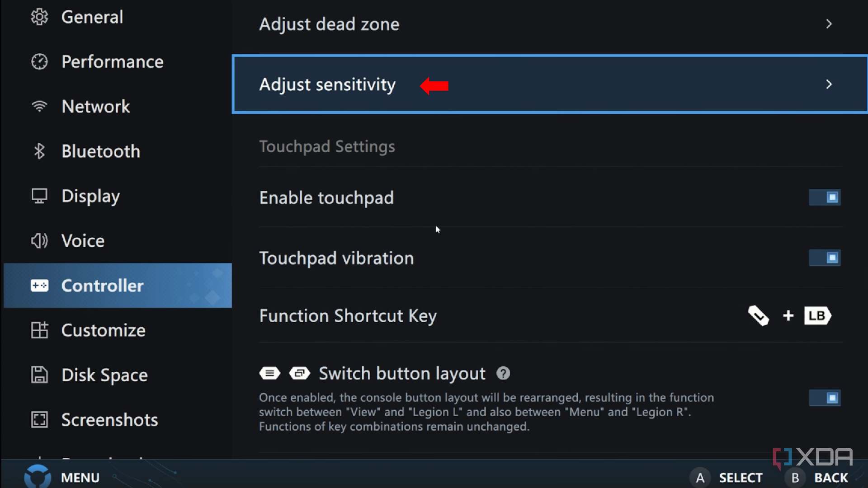
Task: Toggle Switch button layout off
Action: pyautogui.click(x=825, y=398)
